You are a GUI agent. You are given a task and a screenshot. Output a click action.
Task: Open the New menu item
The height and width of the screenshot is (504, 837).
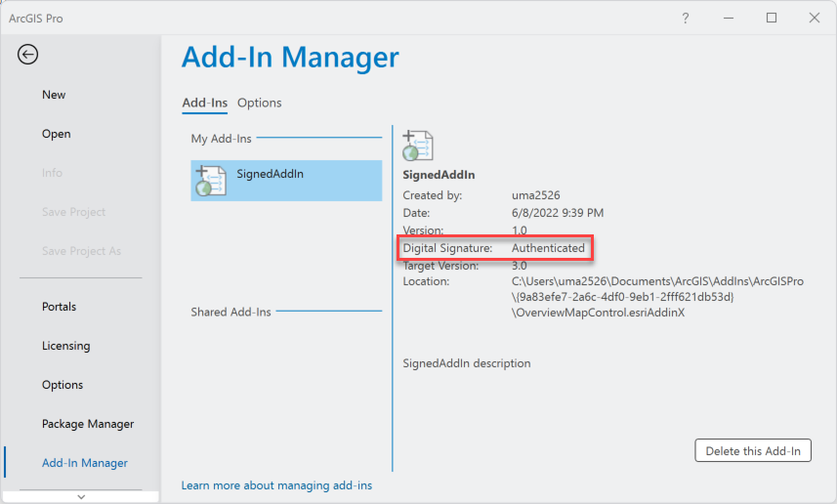click(54, 95)
